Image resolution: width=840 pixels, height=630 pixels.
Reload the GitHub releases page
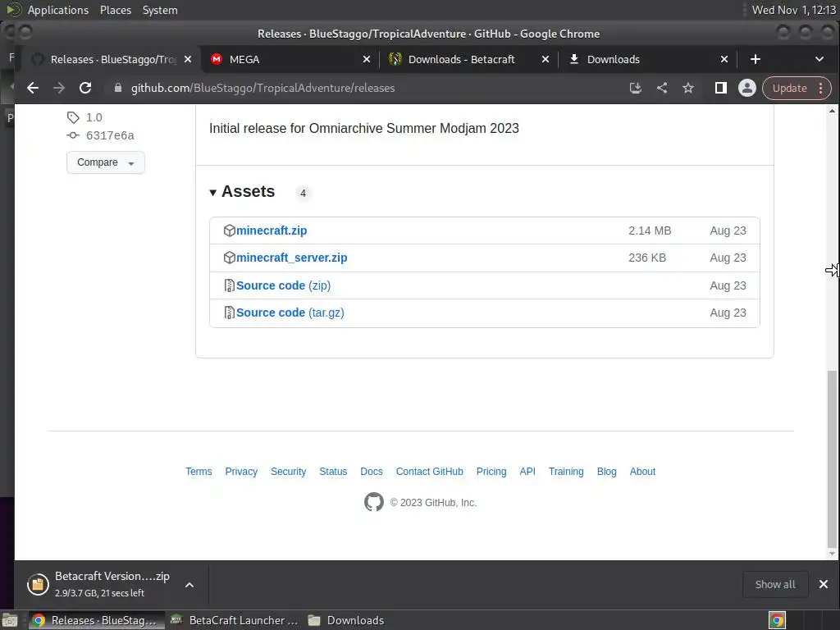coord(85,88)
